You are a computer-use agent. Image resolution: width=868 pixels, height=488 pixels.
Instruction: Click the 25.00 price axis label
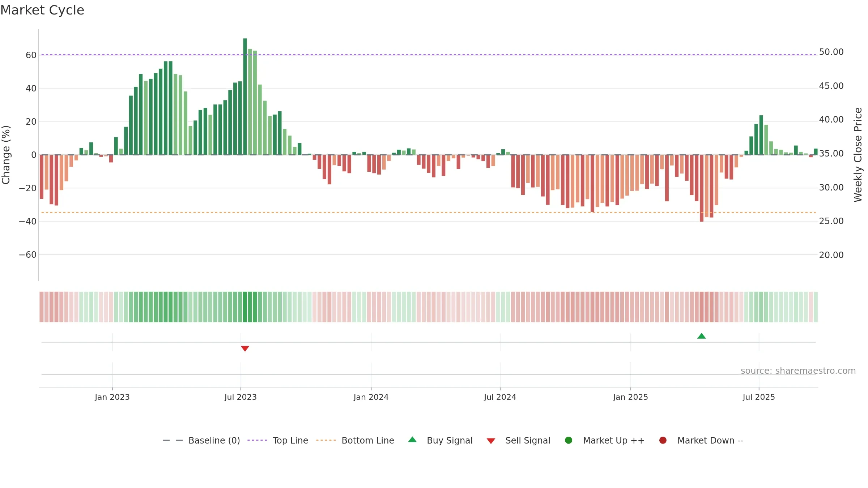(x=831, y=221)
